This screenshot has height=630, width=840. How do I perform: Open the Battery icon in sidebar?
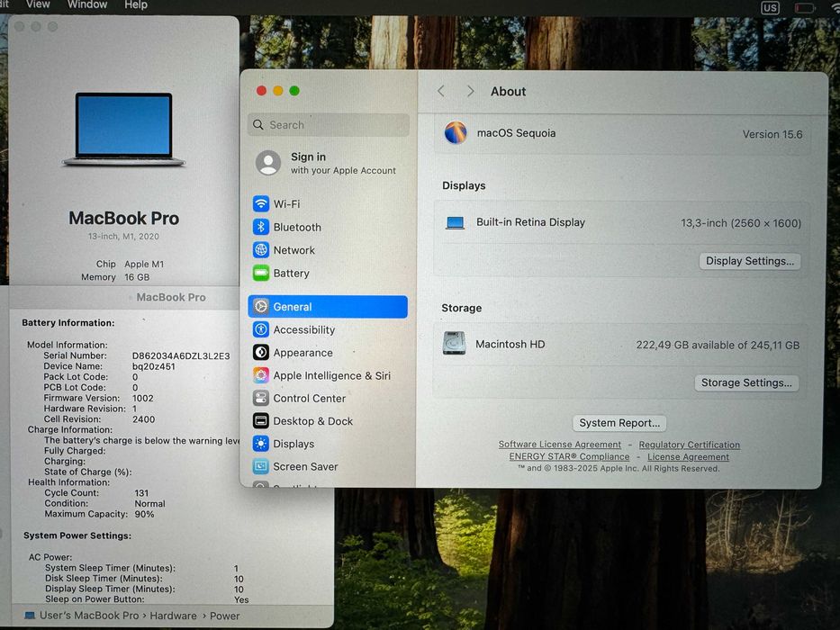click(261, 273)
